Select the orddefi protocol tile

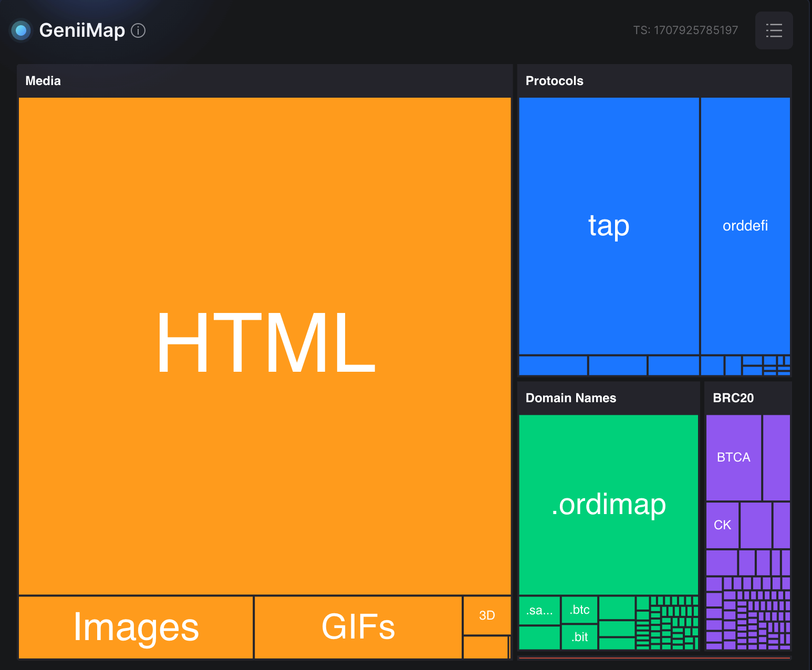click(745, 226)
